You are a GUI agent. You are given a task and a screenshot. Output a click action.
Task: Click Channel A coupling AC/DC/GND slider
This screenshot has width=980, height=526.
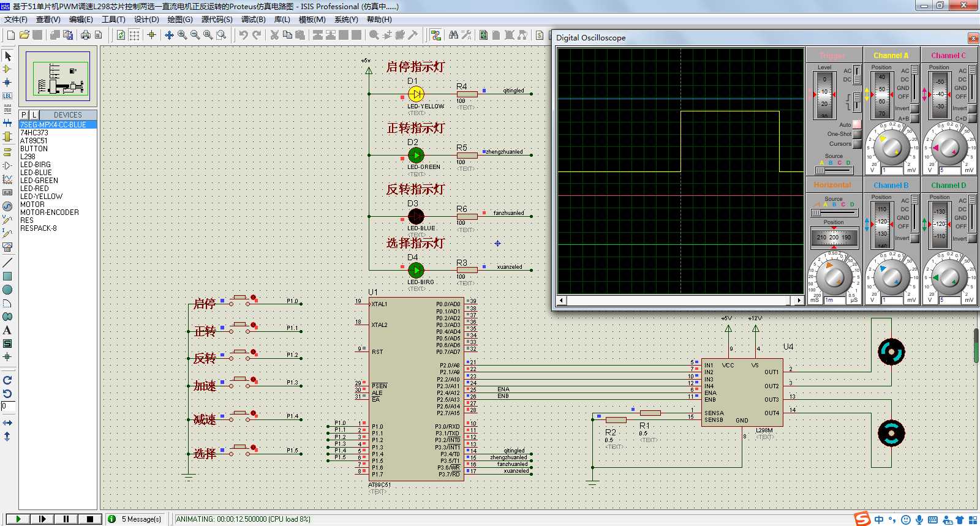[x=915, y=84]
